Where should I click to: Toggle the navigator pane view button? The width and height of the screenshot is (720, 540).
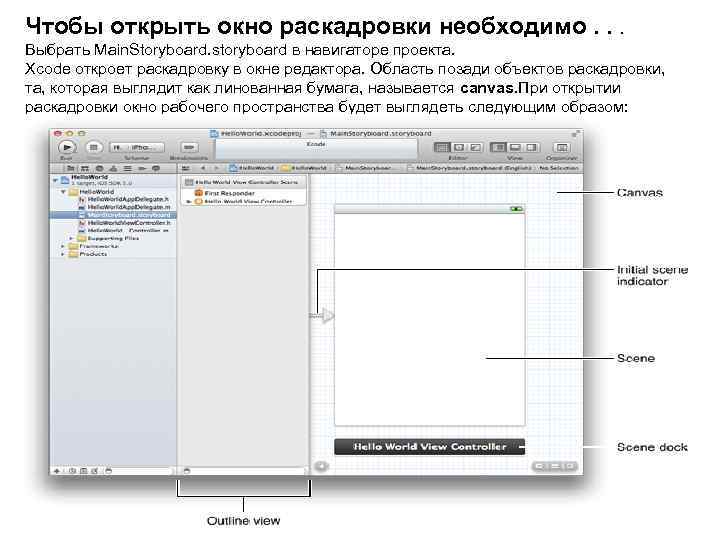click(498, 147)
